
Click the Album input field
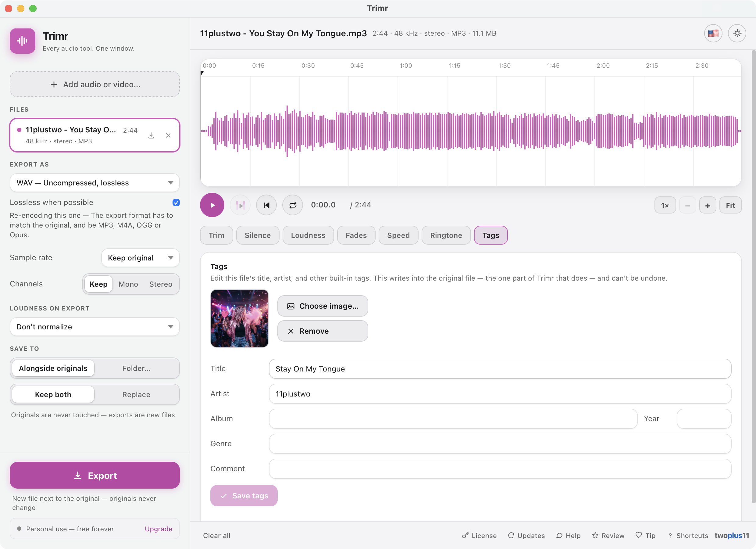click(453, 419)
